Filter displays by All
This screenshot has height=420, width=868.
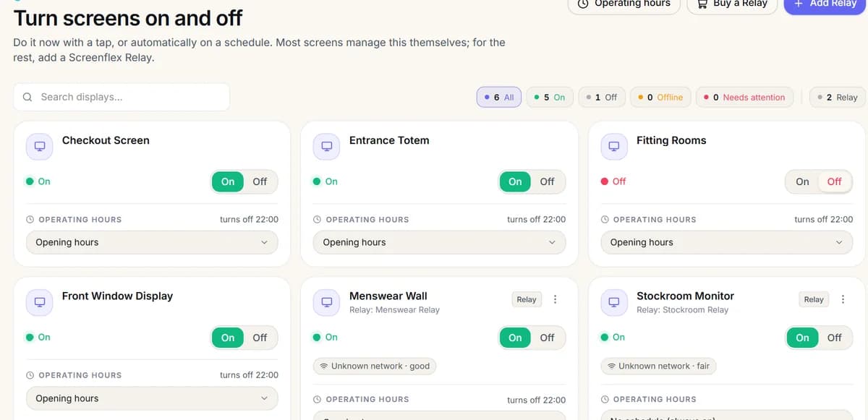point(499,97)
